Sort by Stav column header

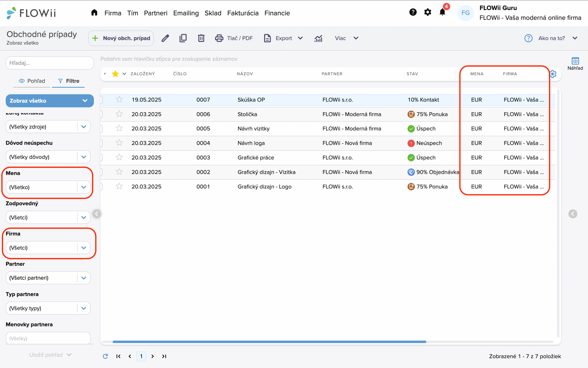coord(412,74)
